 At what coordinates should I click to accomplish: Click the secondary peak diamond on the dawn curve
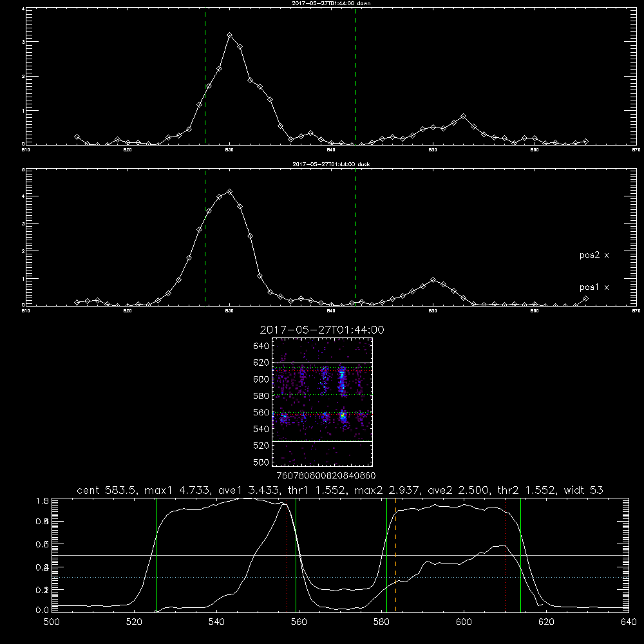(463, 117)
